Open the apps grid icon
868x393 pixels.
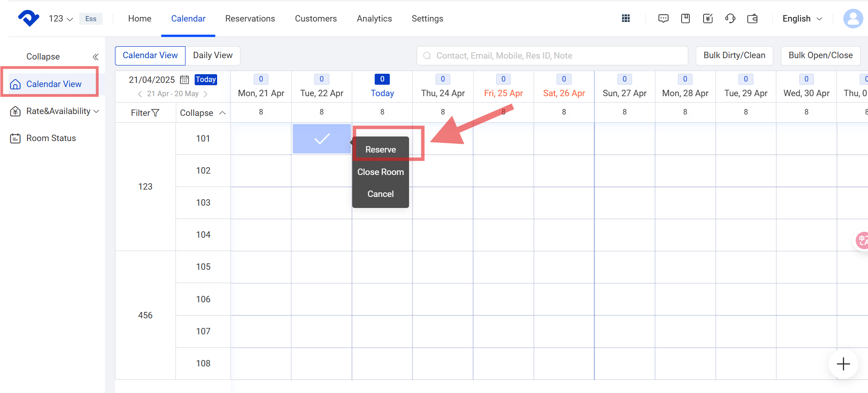point(626,18)
